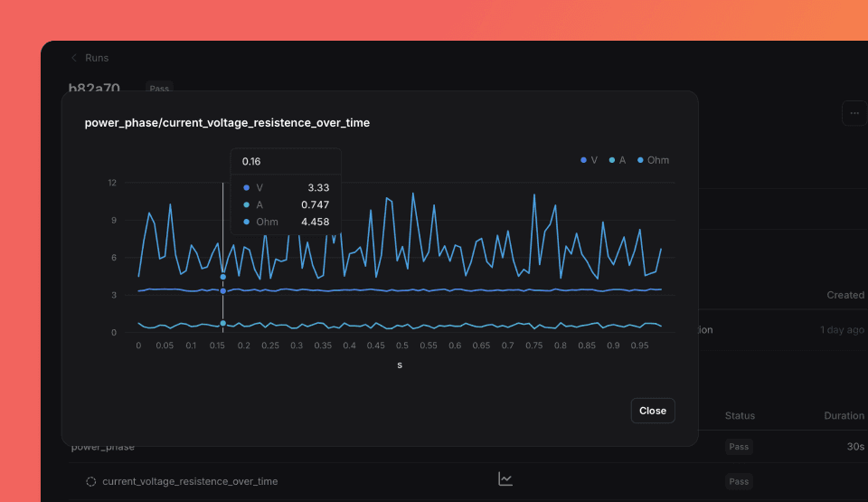The image size is (868, 502).
Task: Expand the power_phase row
Action: click(103, 447)
